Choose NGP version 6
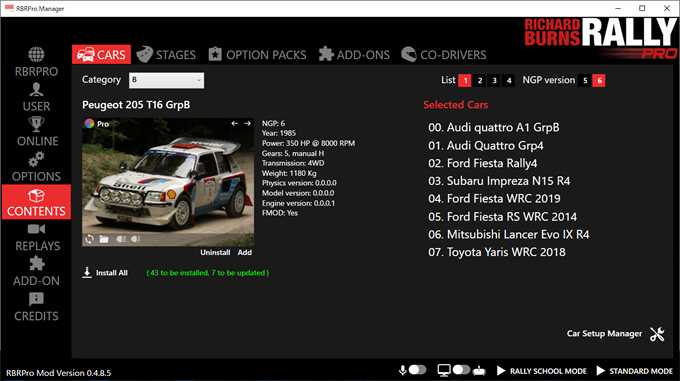The height and width of the screenshot is (381, 680). [599, 80]
